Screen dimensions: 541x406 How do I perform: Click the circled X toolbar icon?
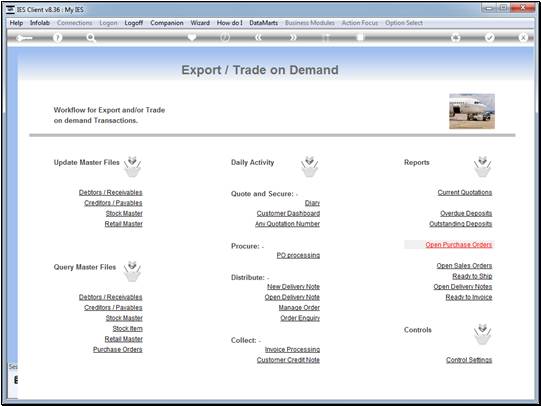point(523,38)
